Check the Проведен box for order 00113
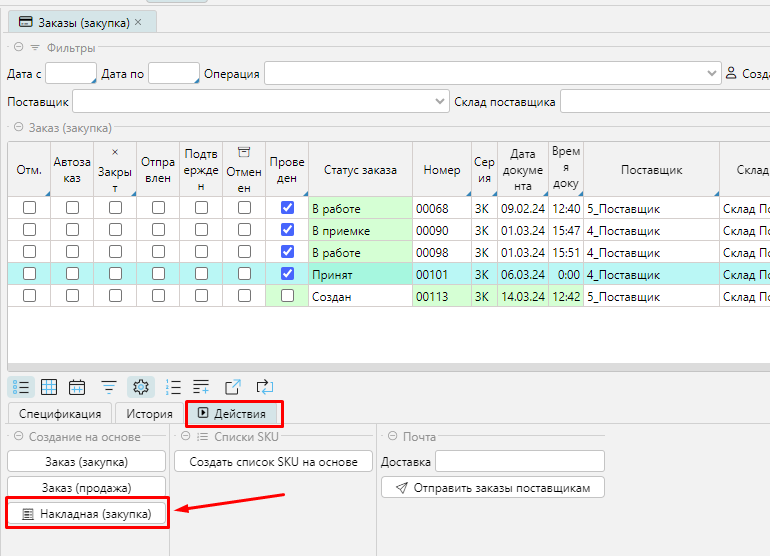This screenshot has width=770, height=556. point(288,296)
